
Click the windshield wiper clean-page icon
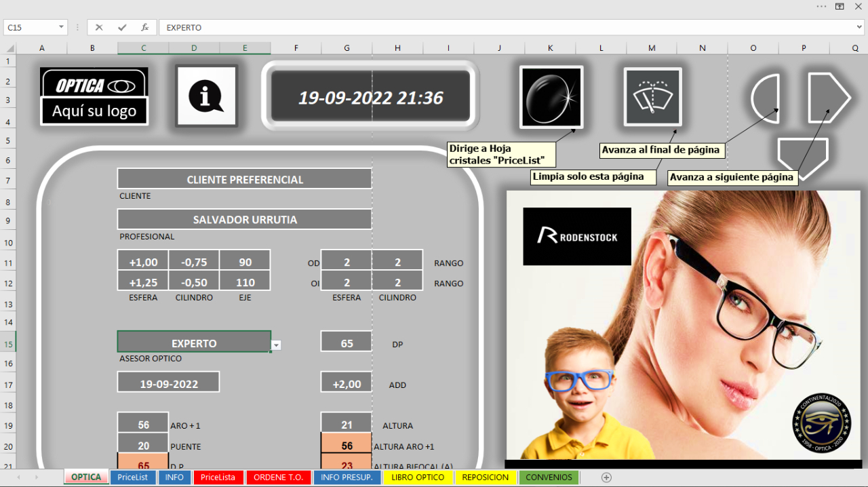(653, 96)
